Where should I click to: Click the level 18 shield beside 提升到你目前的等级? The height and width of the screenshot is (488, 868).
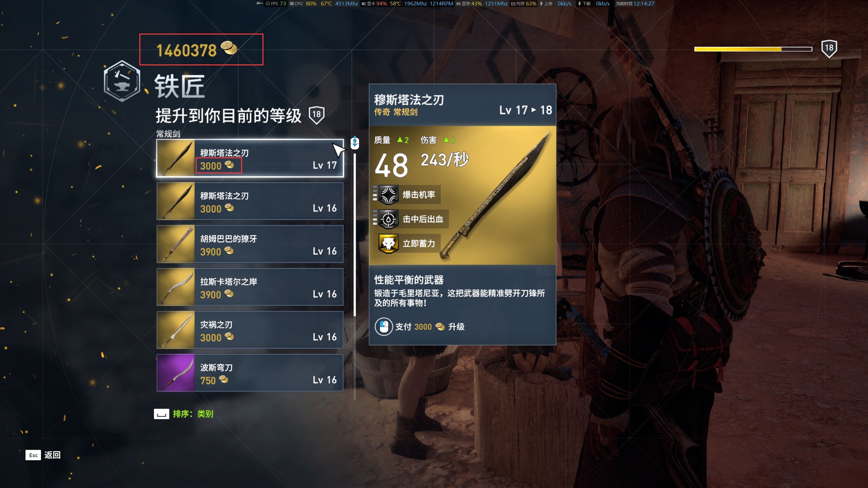coord(317,115)
